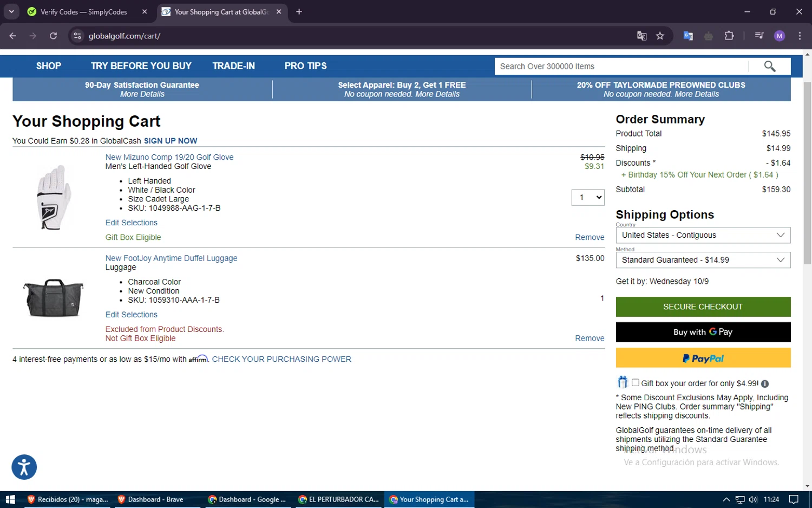Click the duffel bag product image
812x508 pixels.
click(x=53, y=298)
